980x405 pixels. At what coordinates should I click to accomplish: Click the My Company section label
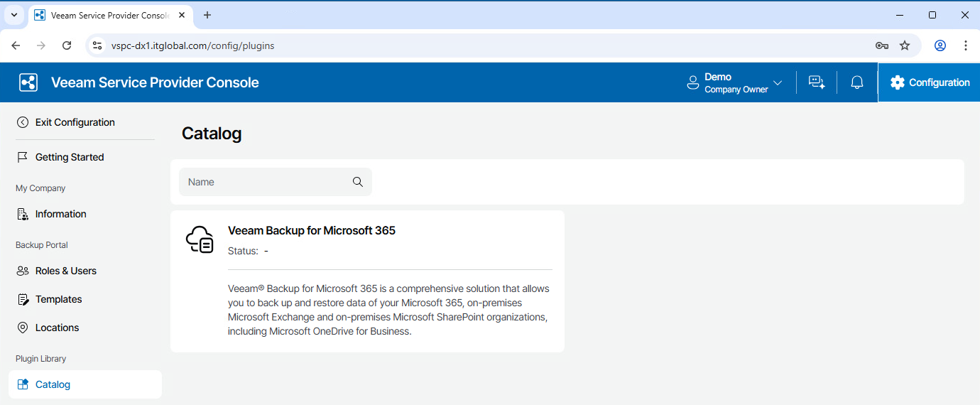(x=40, y=188)
